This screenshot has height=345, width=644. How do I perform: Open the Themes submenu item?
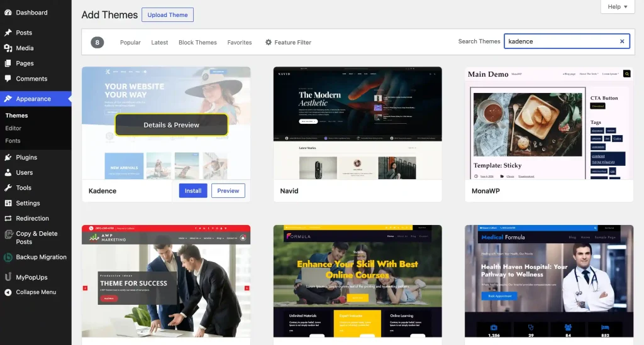pos(16,115)
